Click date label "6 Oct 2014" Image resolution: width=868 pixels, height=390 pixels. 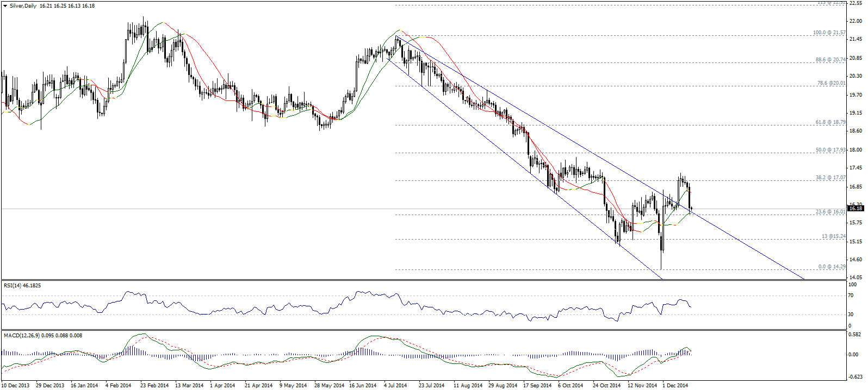[x=571, y=386]
